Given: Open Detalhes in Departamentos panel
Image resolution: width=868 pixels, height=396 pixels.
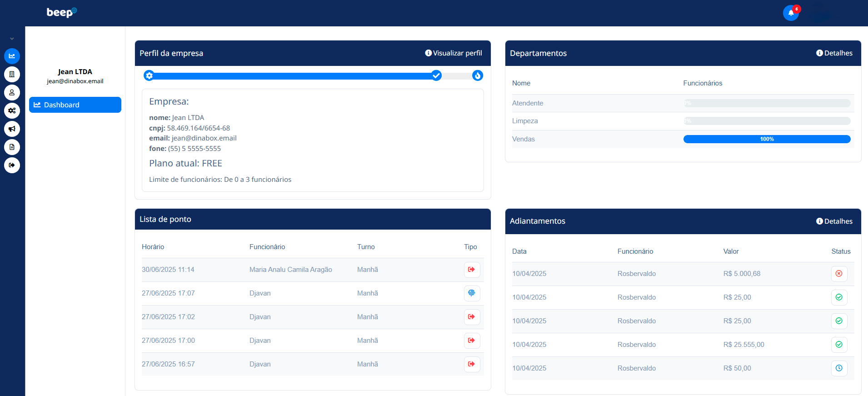Looking at the screenshot, I should click(x=834, y=53).
